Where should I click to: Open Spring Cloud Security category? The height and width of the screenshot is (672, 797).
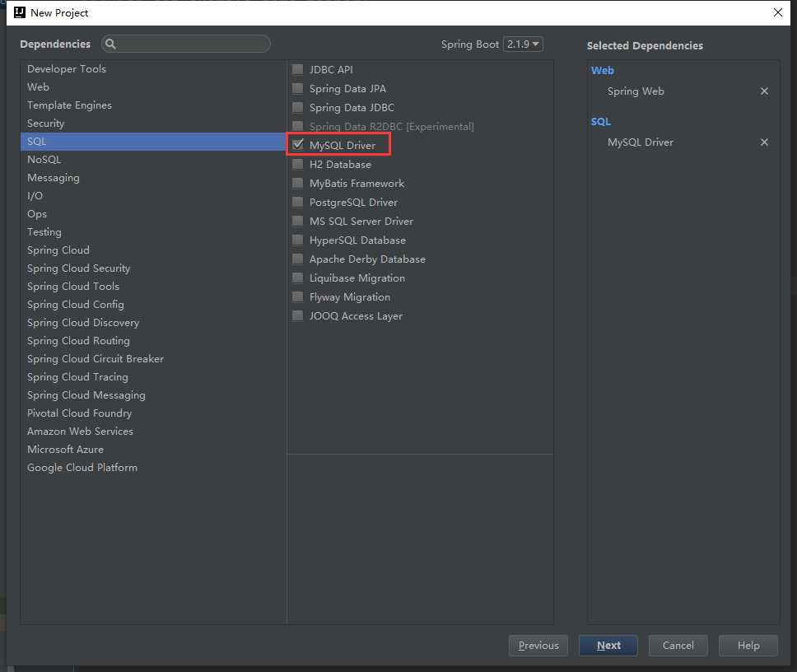[153, 268]
